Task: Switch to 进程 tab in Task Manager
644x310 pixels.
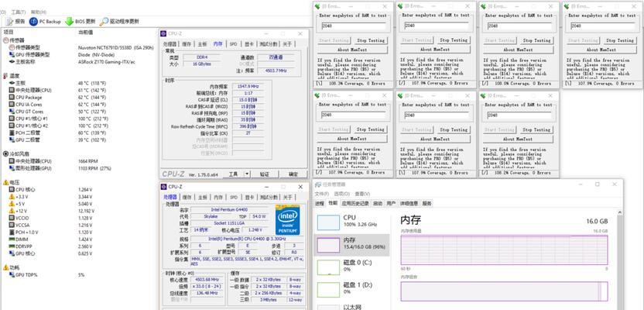Action: [x=320, y=204]
